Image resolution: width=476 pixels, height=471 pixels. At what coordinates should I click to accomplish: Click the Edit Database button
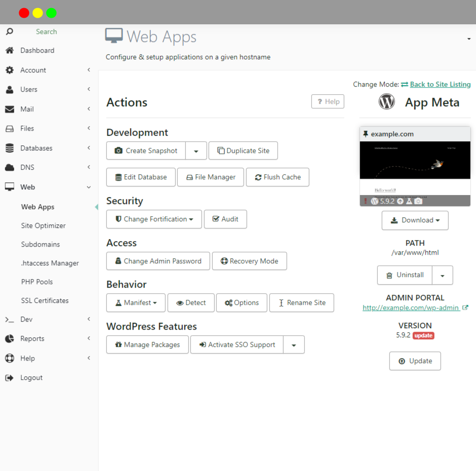click(x=141, y=177)
